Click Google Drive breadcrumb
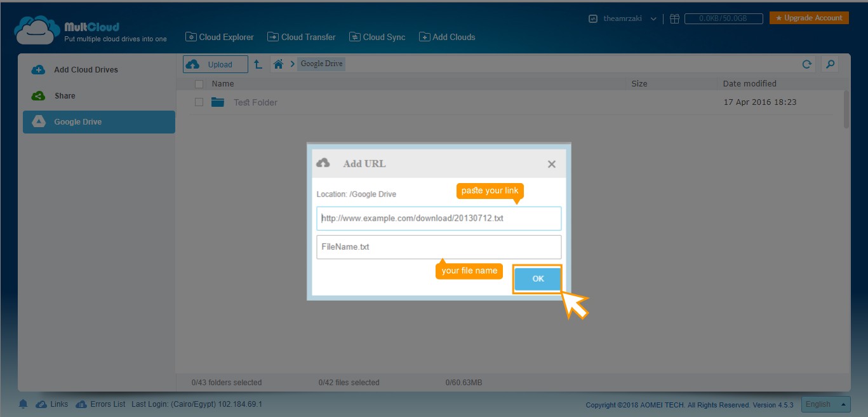Viewport: 868px width, 417px height. coord(321,64)
